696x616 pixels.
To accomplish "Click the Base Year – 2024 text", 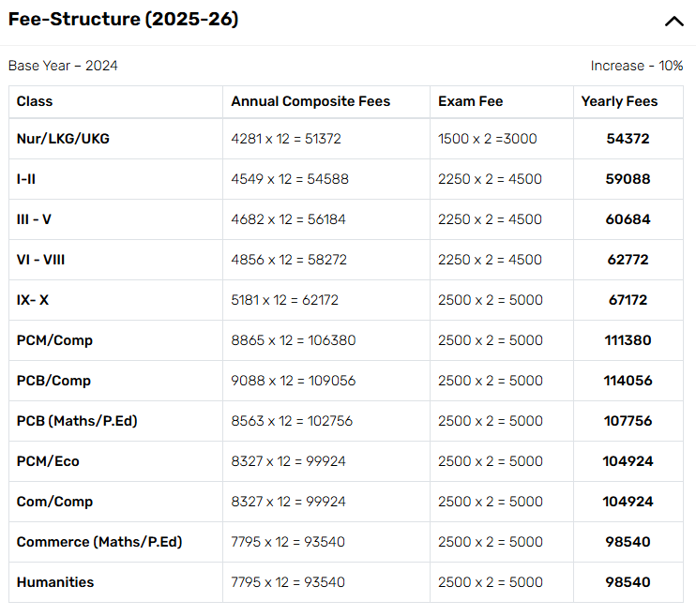I will point(63,66).
